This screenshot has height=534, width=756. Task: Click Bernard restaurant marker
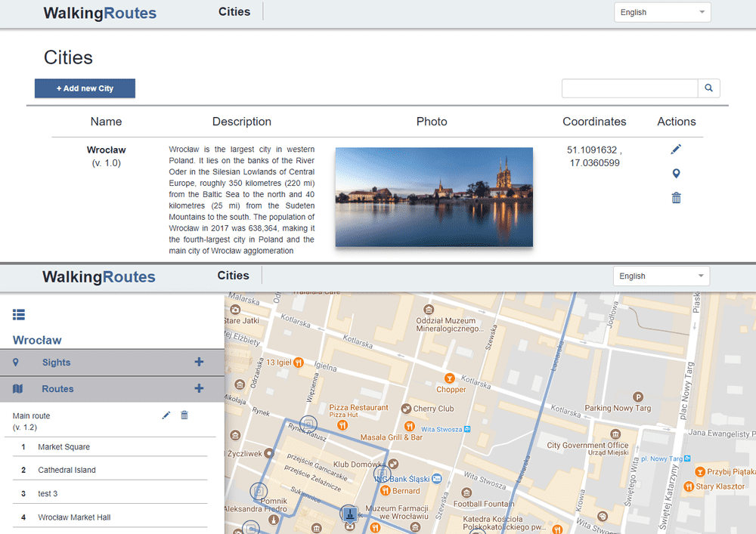[386, 491]
